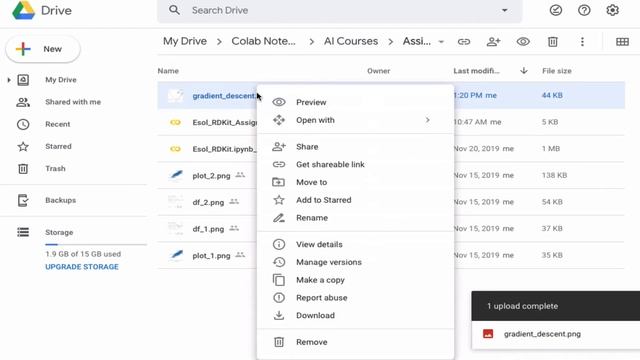Click the storage usage progress bar
Image resolution: width=640 pixels, height=360 pixels.
(x=96, y=244)
